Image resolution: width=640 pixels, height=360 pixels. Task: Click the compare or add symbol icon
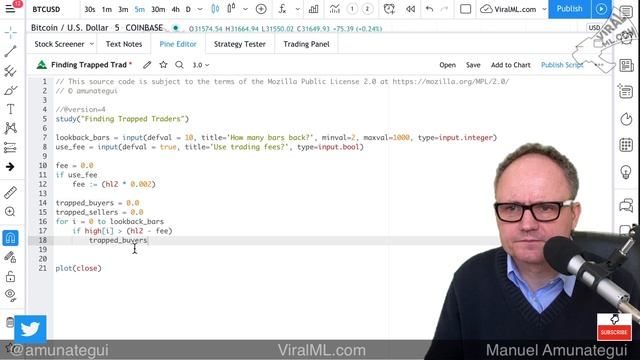(x=261, y=9)
